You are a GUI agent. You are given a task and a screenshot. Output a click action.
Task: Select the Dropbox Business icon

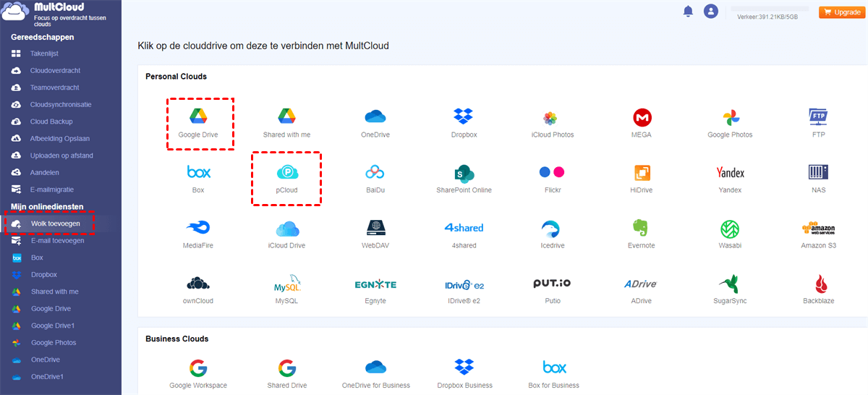(x=464, y=367)
